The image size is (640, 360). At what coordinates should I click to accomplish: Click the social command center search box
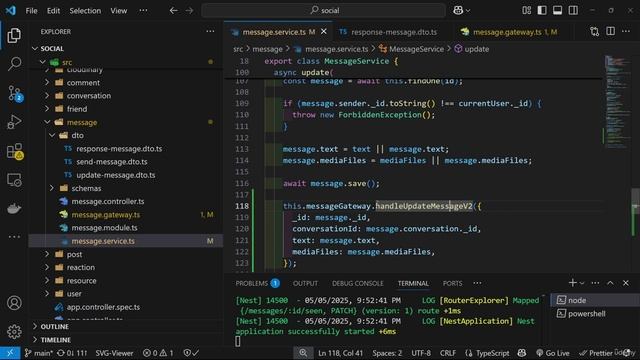324,10
